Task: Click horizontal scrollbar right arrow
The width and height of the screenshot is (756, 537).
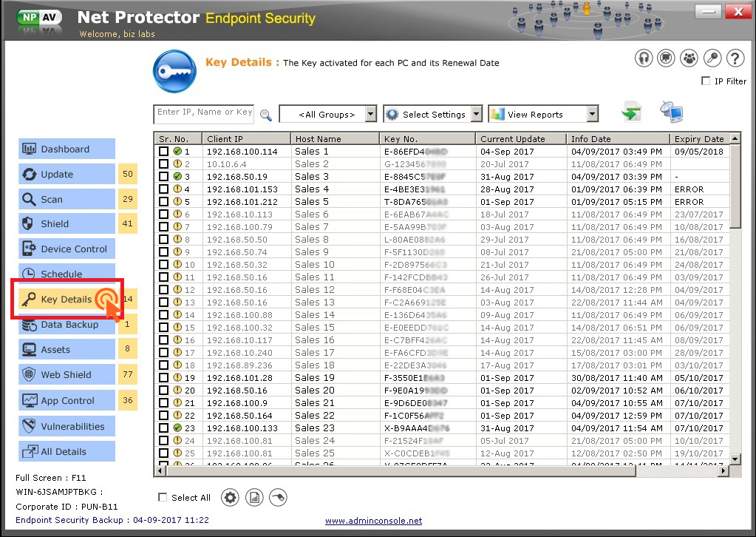Action: [723, 470]
